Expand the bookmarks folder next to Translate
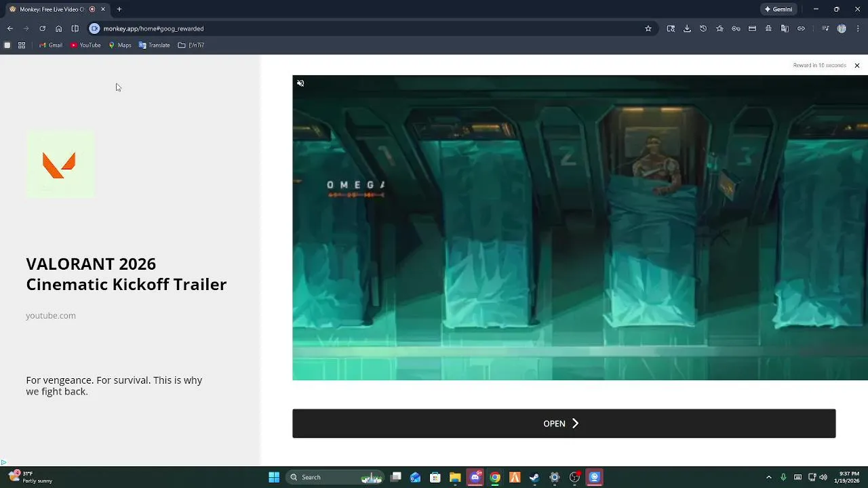Viewport: 868px width, 488px height. 191,45
